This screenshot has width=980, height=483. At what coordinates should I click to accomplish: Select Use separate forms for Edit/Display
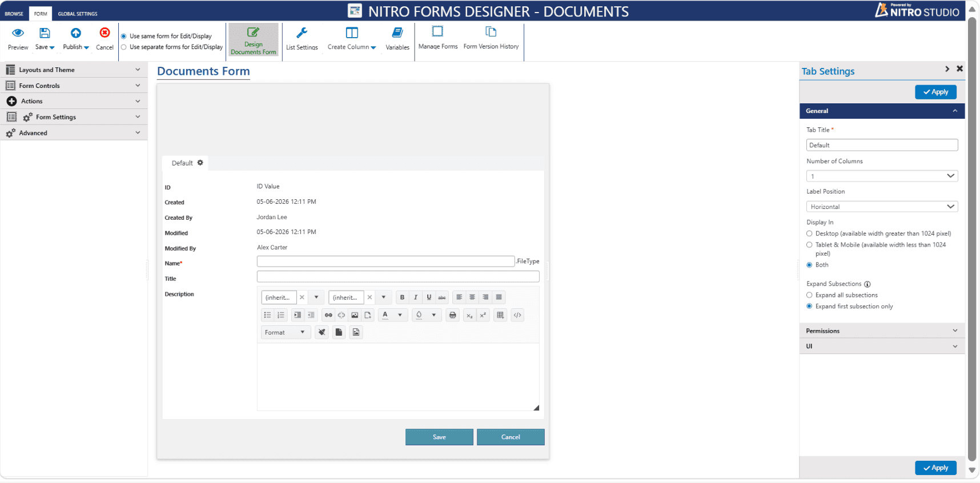(x=123, y=47)
